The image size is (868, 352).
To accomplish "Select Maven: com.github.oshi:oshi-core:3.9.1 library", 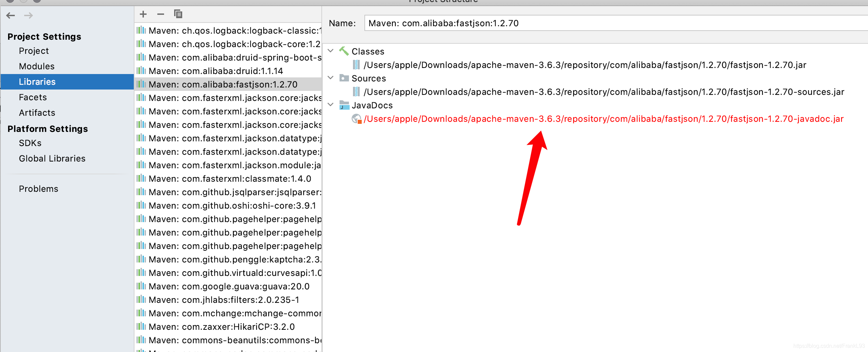I will [x=228, y=205].
